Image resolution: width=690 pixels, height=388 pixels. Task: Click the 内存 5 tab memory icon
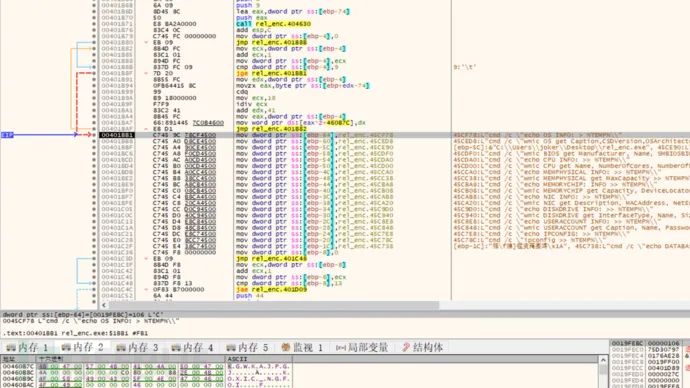coord(231,348)
